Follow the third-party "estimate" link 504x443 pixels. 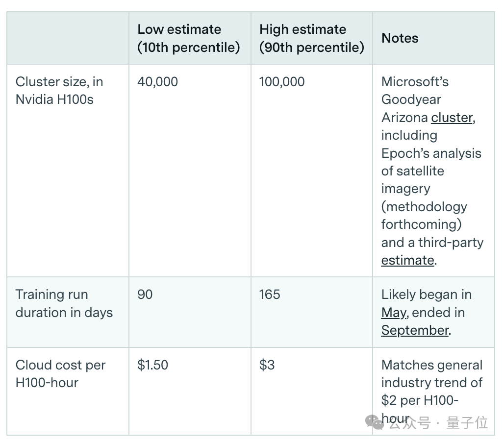pos(407,260)
